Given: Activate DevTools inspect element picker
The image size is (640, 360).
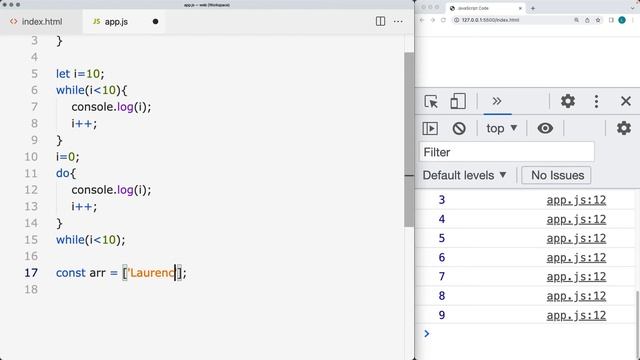Looking at the screenshot, I should pyautogui.click(x=431, y=101).
